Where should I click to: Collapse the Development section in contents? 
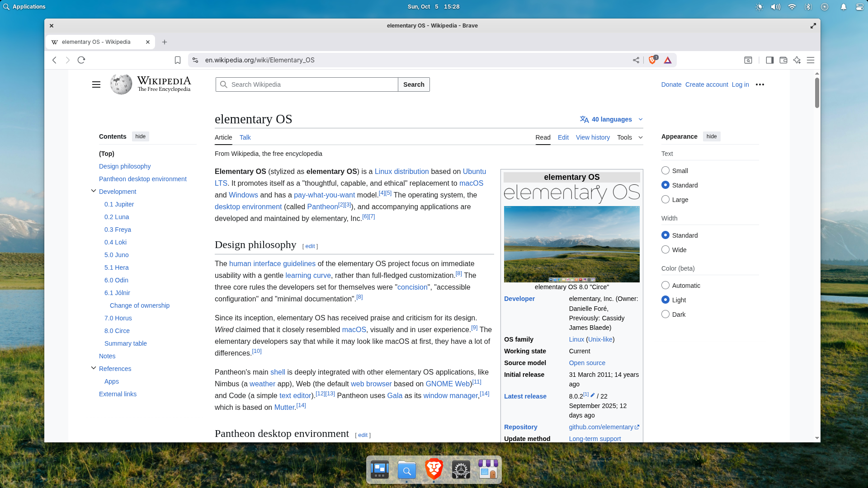(94, 191)
